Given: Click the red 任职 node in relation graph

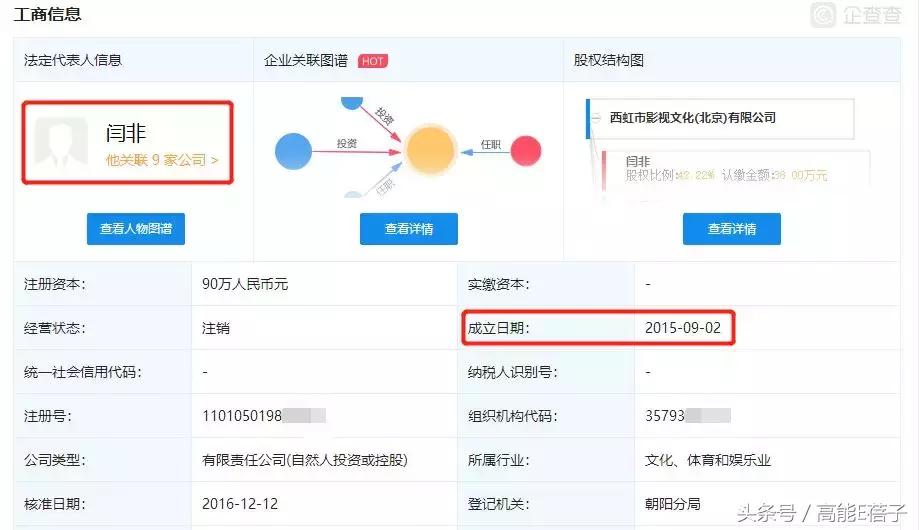Looking at the screenshot, I should click(526, 151).
